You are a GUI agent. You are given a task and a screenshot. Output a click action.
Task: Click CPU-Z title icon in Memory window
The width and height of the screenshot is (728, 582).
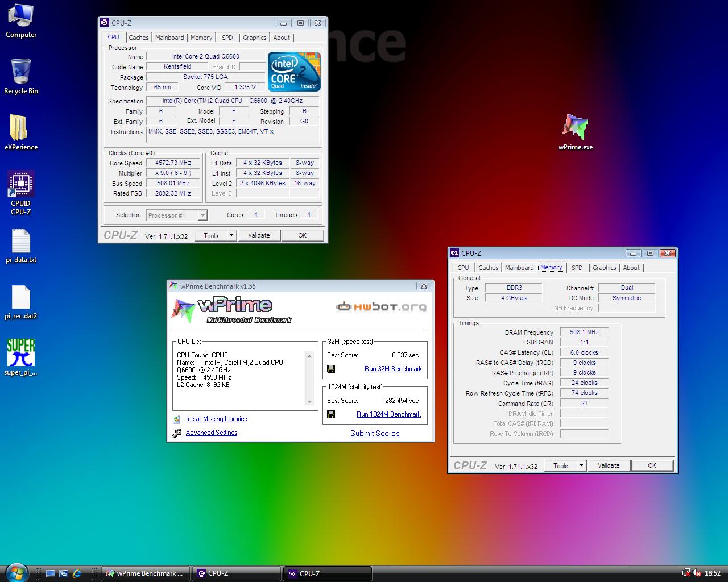(x=454, y=253)
